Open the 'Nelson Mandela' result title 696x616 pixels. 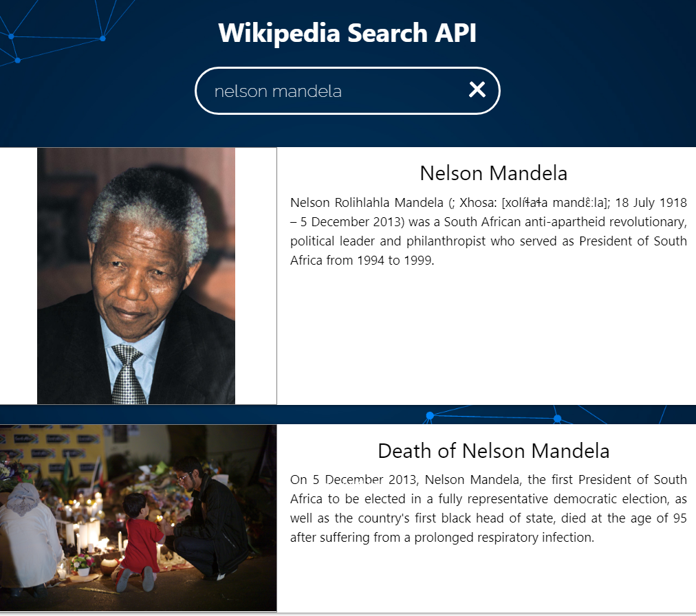click(493, 173)
